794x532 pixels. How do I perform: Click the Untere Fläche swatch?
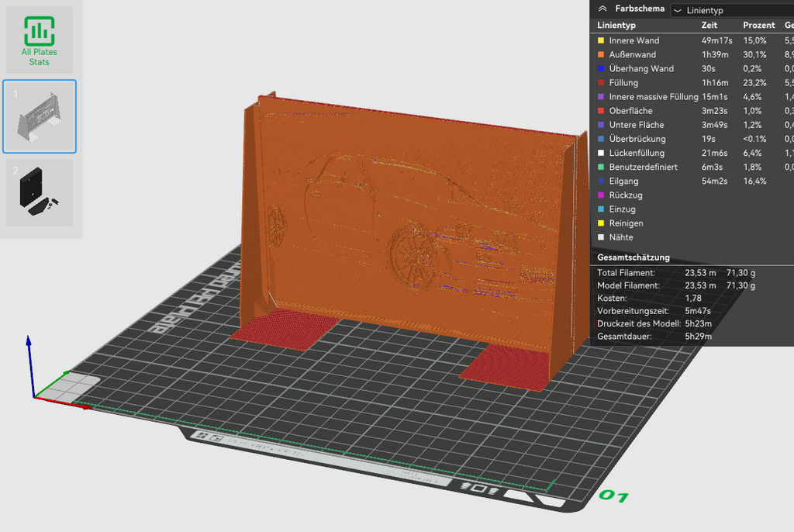click(x=601, y=125)
